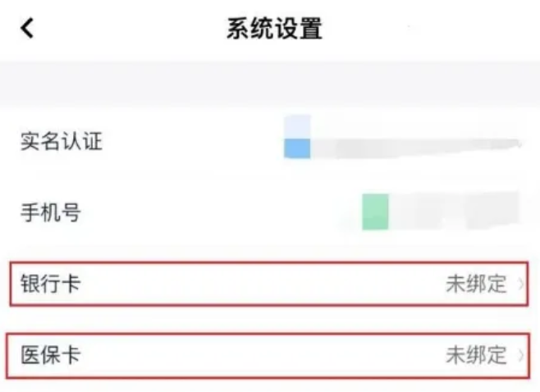The width and height of the screenshot is (540, 392).
Task: Select the 实名认证 label
Action: pos(61,142)
